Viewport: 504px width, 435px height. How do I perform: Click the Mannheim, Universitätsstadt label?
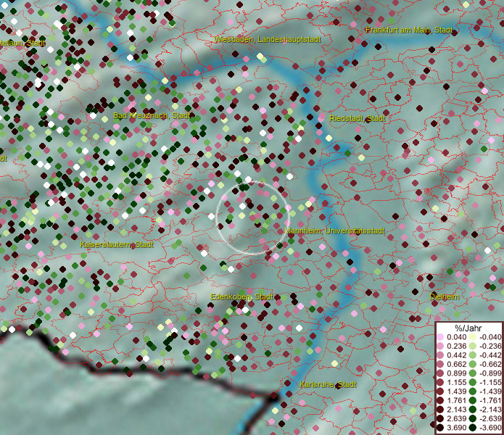pos(334,231)
